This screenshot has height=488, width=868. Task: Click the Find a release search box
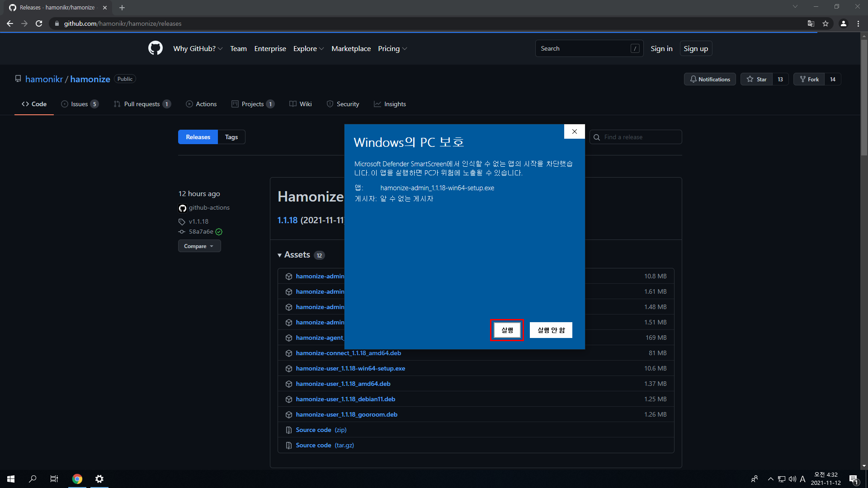click(636, 137)
